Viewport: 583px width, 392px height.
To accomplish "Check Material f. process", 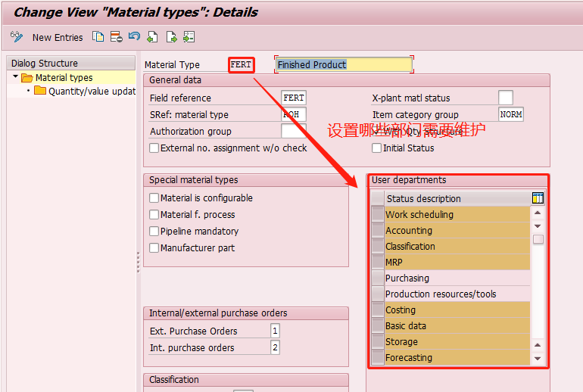I will pyautogui.click(x=154, y=214).
